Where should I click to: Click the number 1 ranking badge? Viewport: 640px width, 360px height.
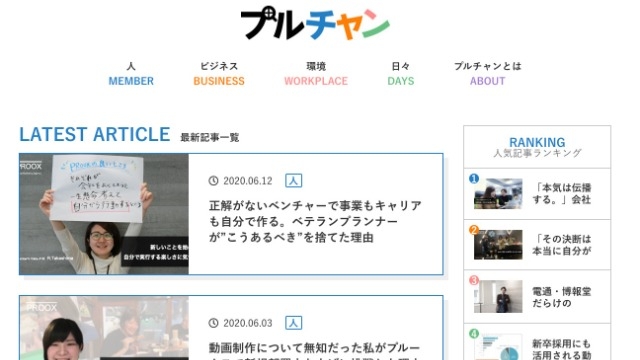point(474,178)
